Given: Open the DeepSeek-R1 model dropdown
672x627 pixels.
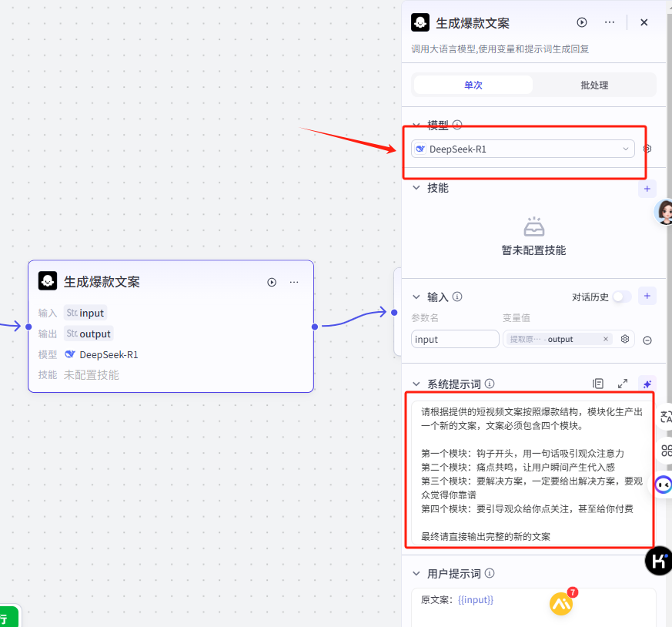Looking at the screenshot, I should click(x=523, y=149).
